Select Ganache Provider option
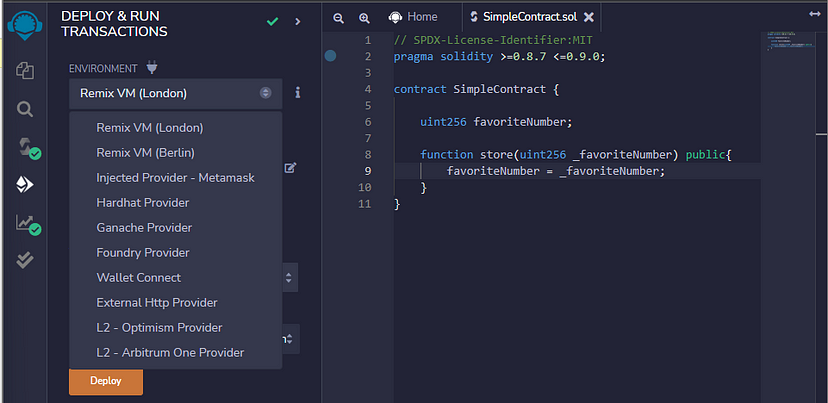The width and height of the screenshot is (828, 403). click(x=175, y=228)
